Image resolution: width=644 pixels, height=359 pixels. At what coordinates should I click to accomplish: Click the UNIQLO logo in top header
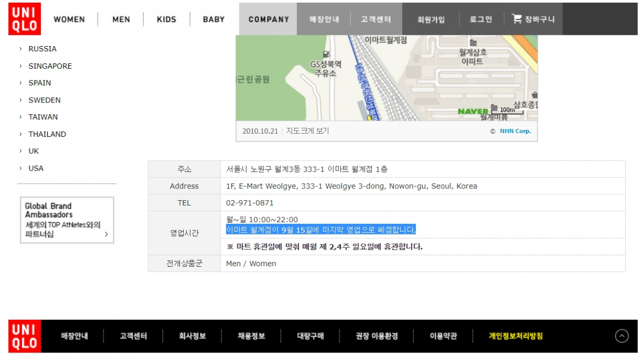click(x=24, y=19)
